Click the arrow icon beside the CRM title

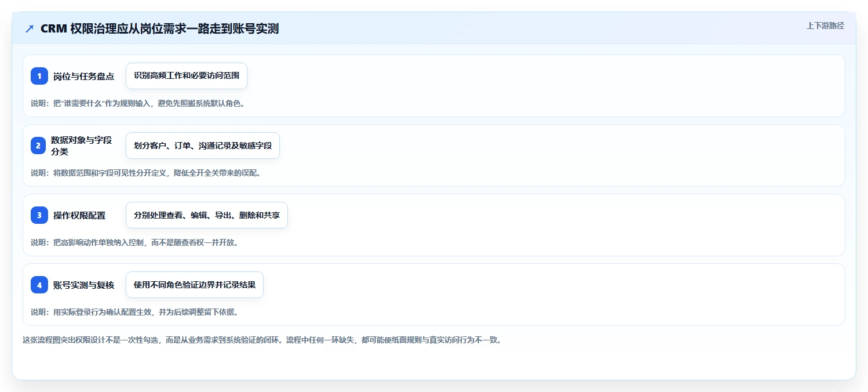[30, 29]
